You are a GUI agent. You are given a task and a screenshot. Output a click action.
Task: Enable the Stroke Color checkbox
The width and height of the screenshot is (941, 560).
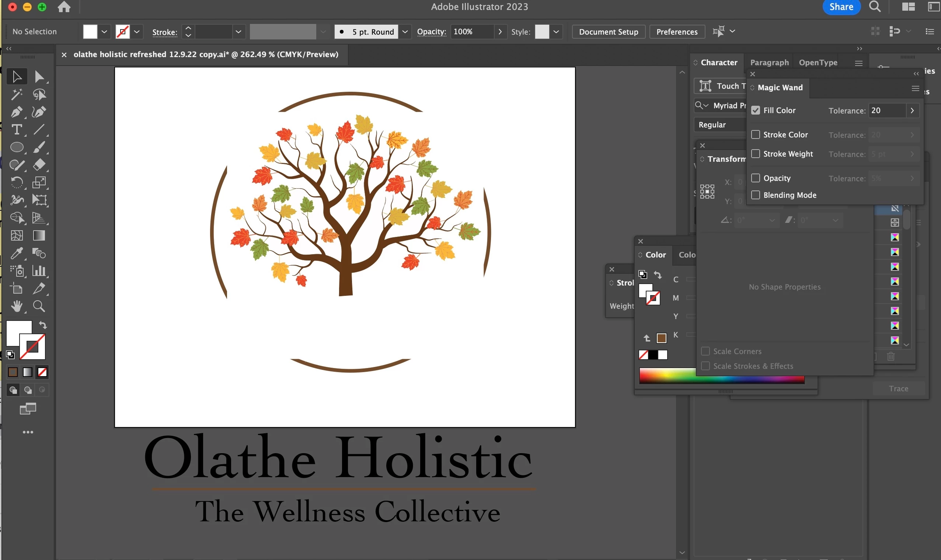click(755, 134)
